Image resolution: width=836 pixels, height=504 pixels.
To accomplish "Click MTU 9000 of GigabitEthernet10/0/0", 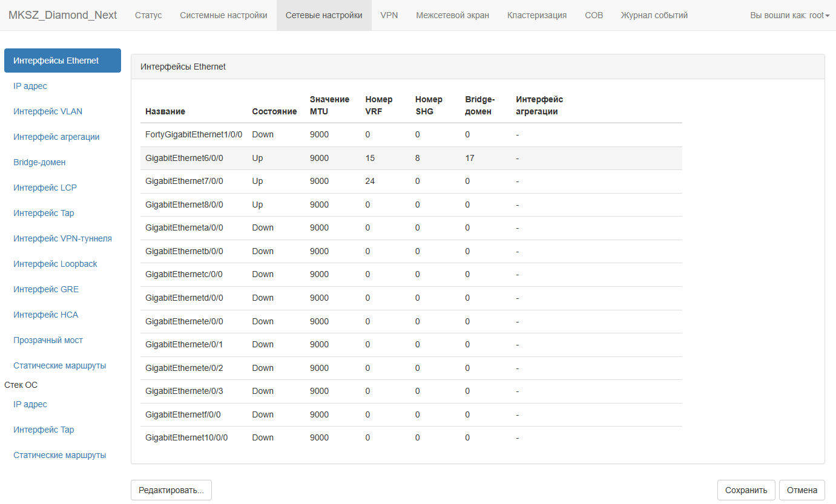I will [x=319, y=437].
